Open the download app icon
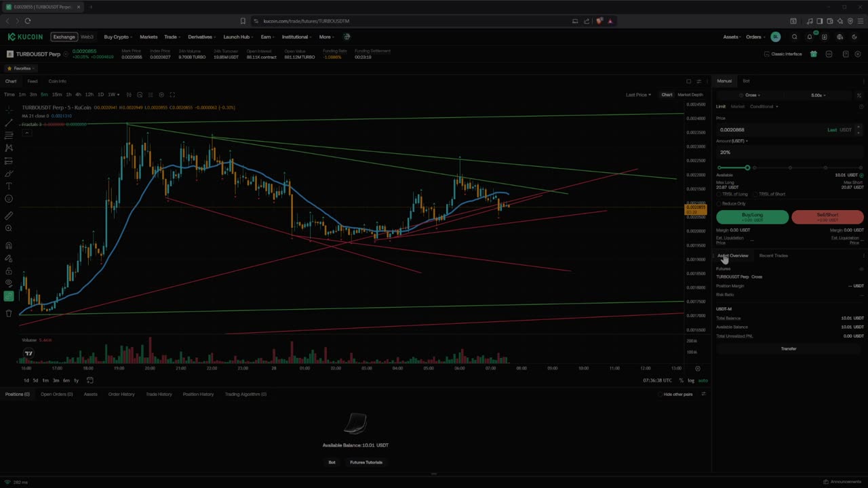 coord(825,37)
